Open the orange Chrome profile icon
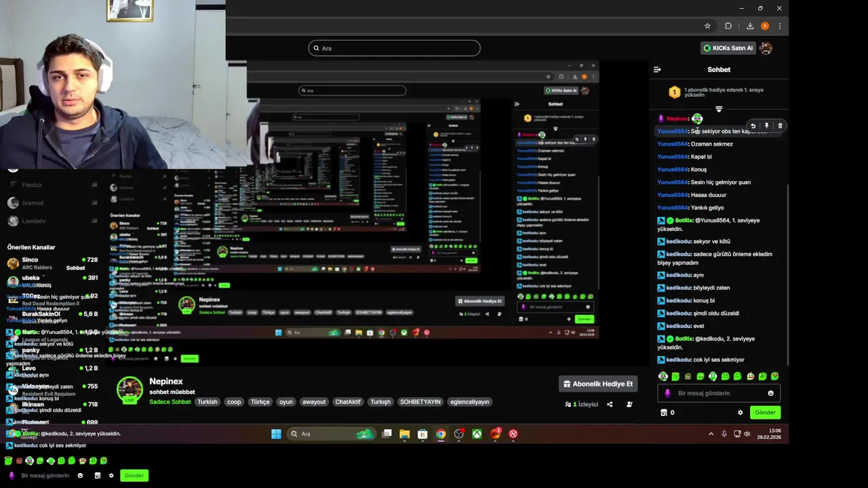Viewport: 868px width, 488px height. click(765, 26)
